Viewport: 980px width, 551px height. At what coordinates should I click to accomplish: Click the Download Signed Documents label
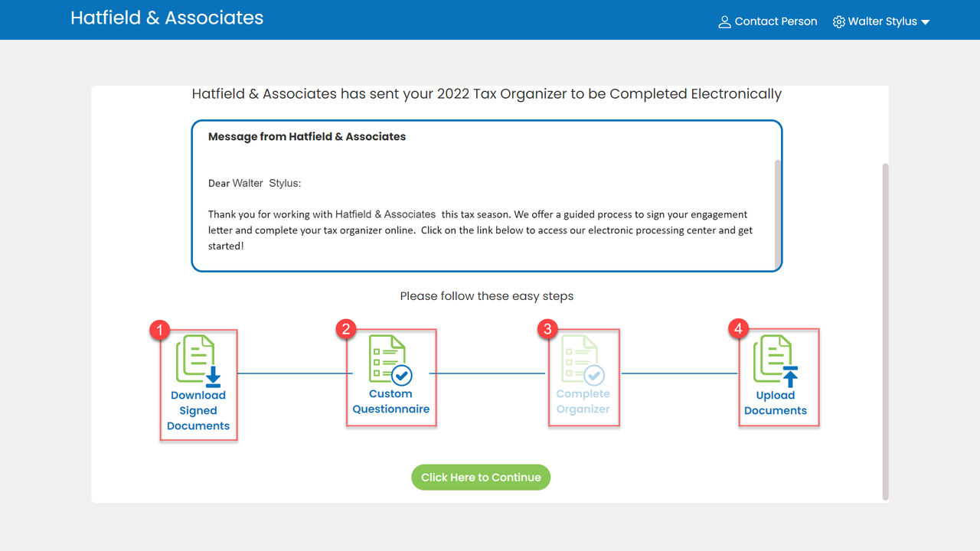click(x=198, y=411)
